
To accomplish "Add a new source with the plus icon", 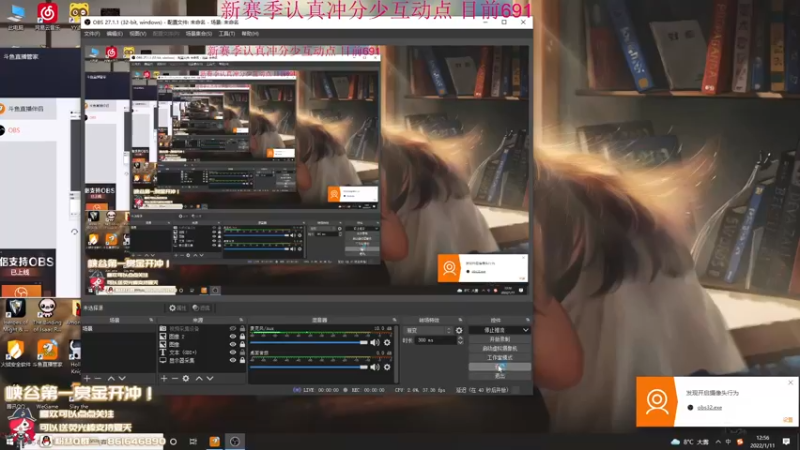I will 164,379.
